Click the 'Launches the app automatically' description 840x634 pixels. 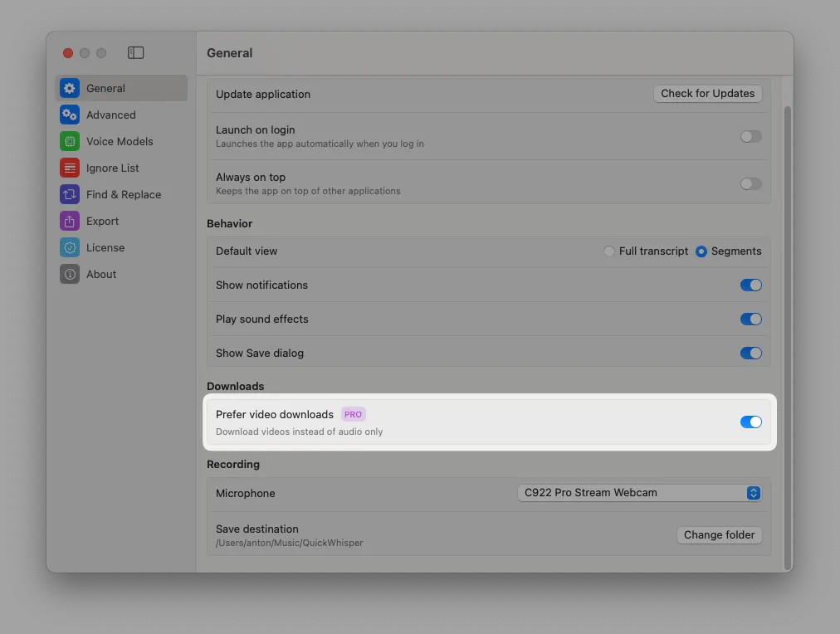pos(320,144)
